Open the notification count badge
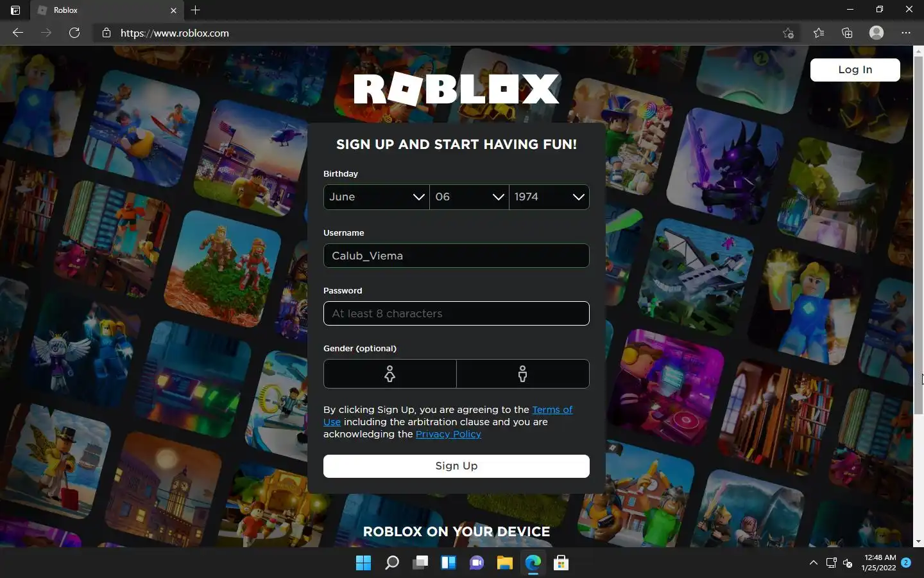Image resolution: width=924 pixels, height=578 pixels. click(906, 563)
